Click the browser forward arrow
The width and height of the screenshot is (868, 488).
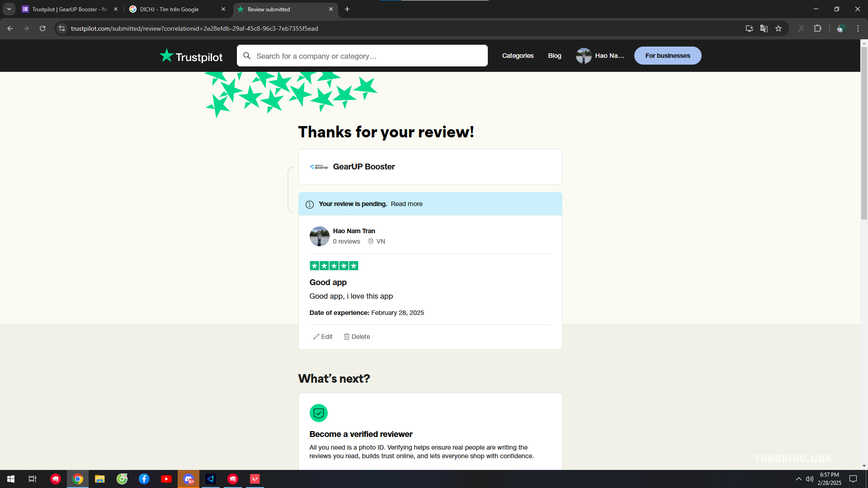point(26,28)
